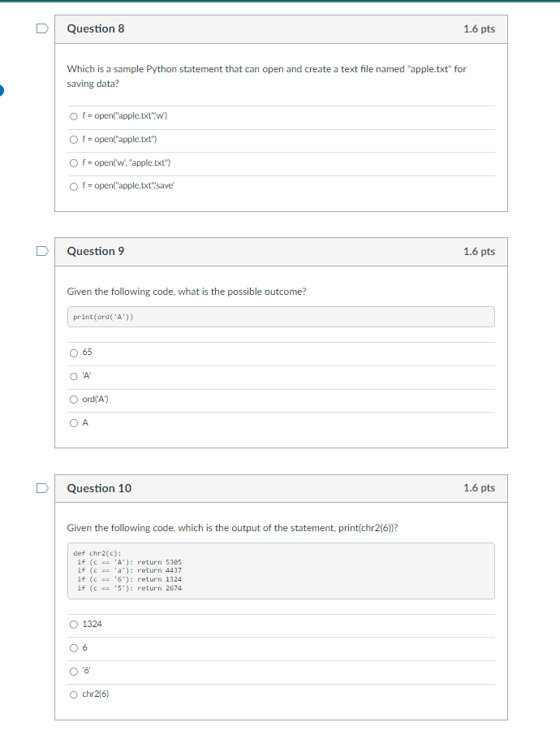The image size is (560, 731).
Task: Select answer 65 for Question 9
Action: tap(74, 352)
